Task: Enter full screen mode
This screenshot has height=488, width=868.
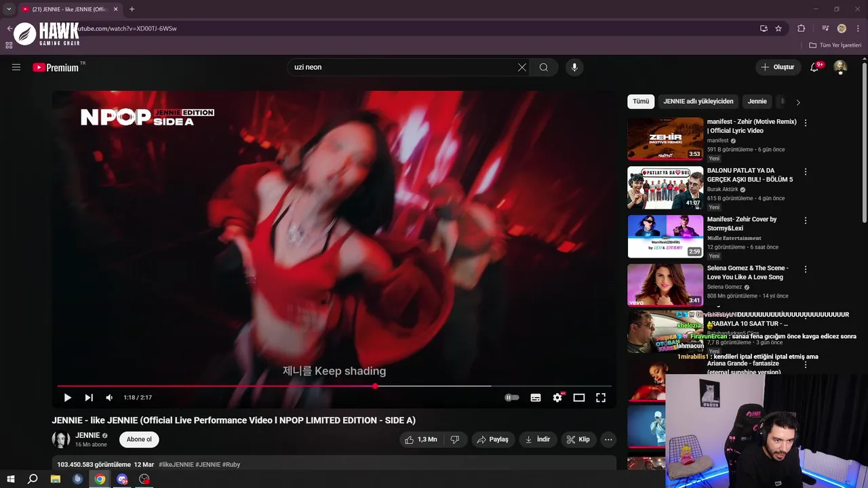Action: tap(601, 398)
